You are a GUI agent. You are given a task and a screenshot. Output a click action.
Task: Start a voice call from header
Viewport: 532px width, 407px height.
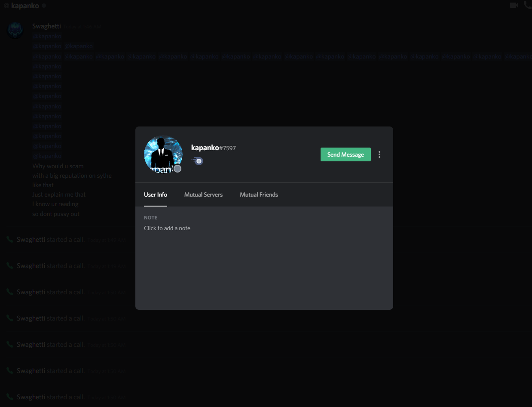528,5
